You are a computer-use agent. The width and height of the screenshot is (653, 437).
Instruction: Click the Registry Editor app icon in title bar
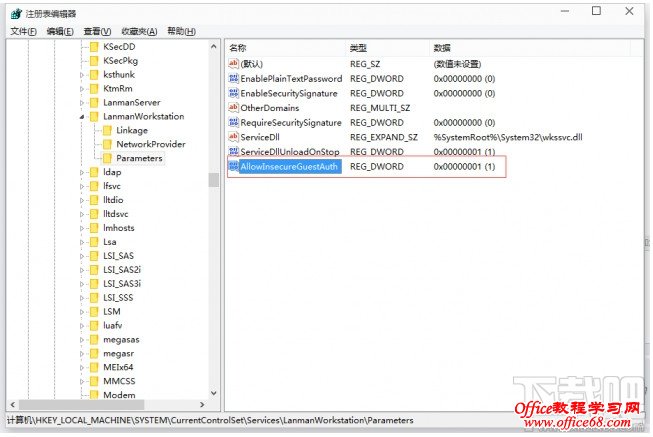coord(16,14)
